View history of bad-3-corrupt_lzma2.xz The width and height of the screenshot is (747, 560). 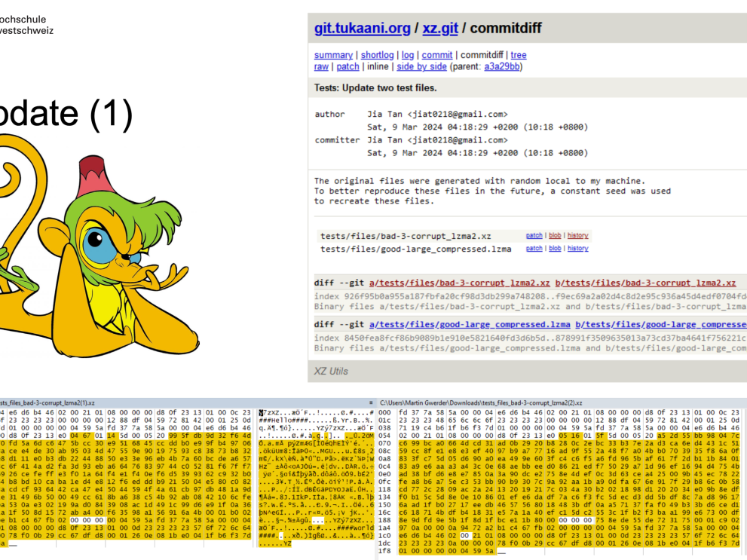(578, 236)
